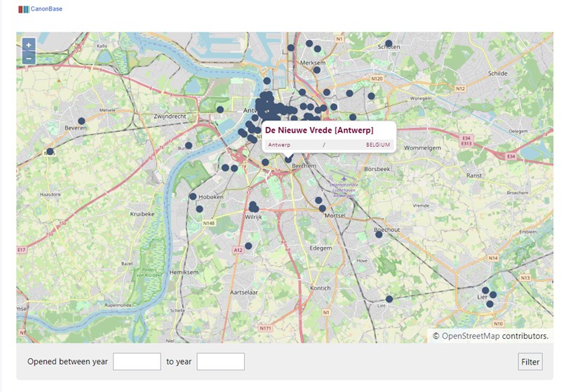Screen dimensions: 566x392
Task: Click the BELGIUM country link in the popup
Action: coord(377,144)
